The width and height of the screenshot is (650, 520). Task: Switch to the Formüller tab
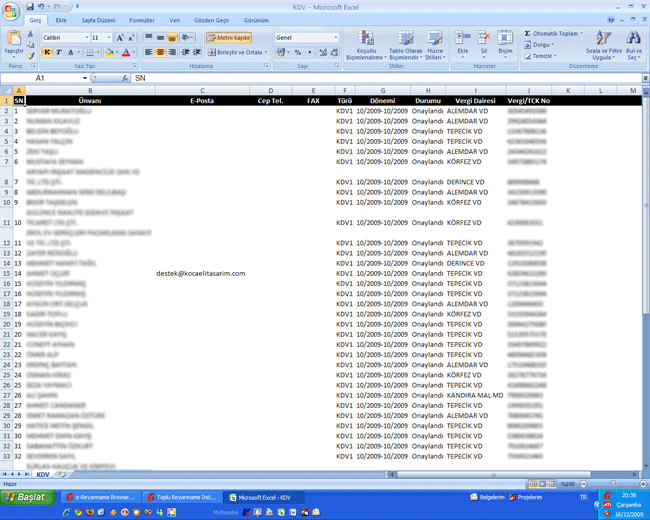click(x=142, y=20)
